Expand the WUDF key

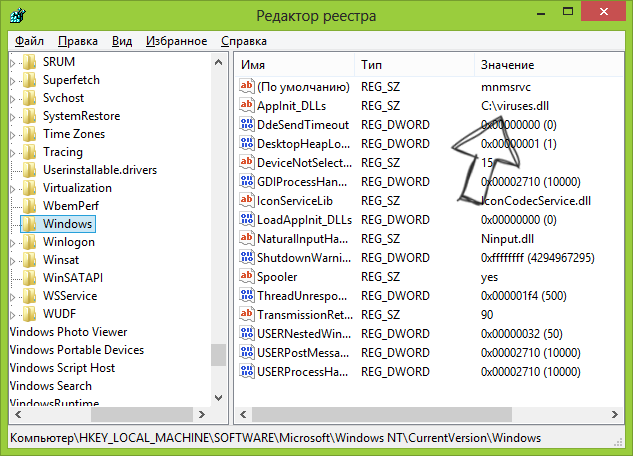(13, 315)
